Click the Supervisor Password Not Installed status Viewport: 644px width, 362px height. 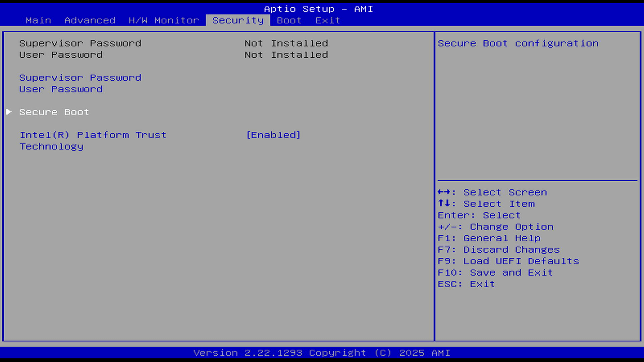[x=286, y=43]
